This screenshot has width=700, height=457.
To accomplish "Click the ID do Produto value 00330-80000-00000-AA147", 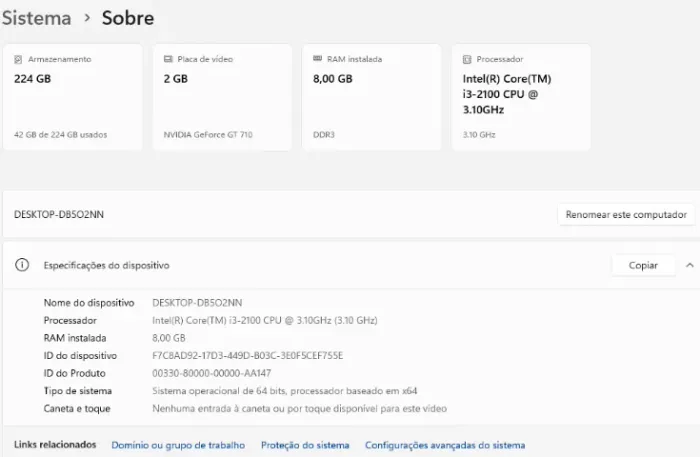I will (x=212, y=373).
